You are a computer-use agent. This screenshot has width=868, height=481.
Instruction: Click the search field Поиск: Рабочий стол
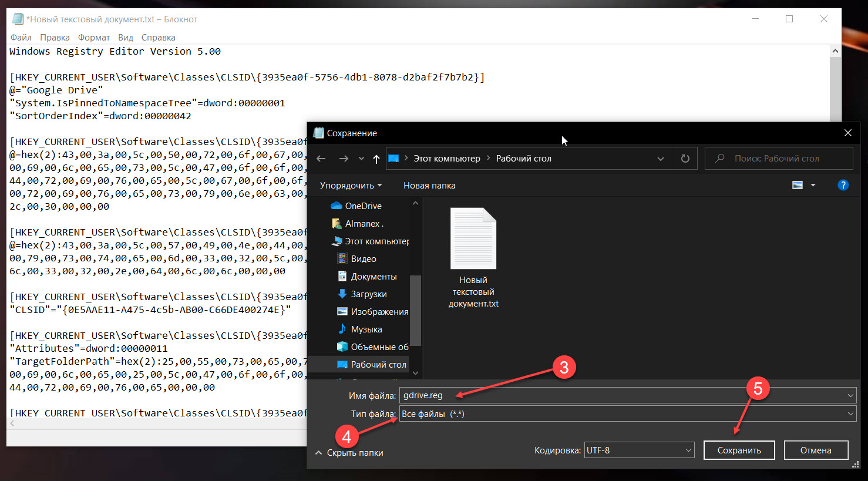coord(779,159)
